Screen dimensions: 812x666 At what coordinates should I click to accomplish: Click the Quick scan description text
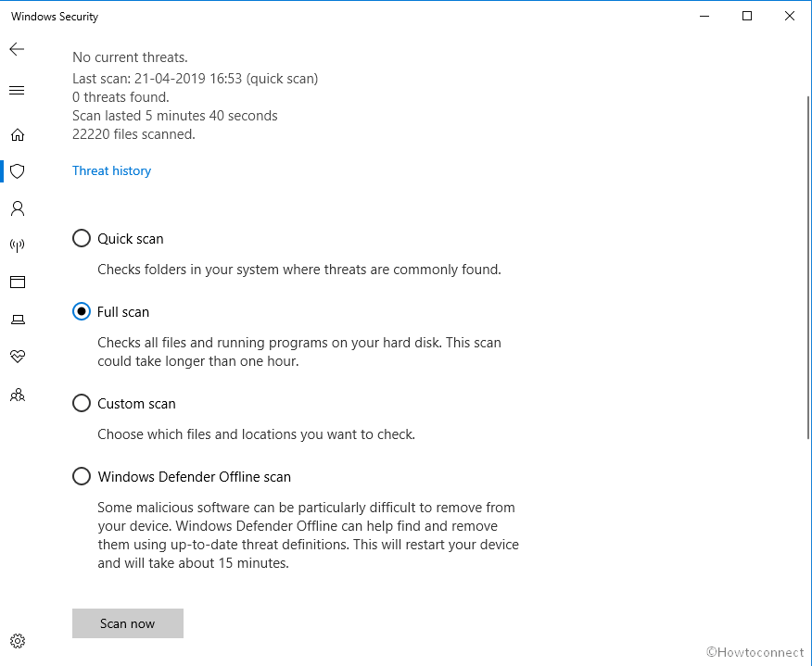(299, 270)
